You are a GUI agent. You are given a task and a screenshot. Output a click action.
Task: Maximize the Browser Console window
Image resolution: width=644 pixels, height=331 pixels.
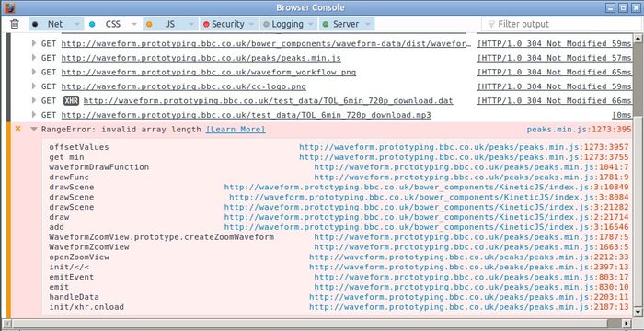tap(623, 7)
